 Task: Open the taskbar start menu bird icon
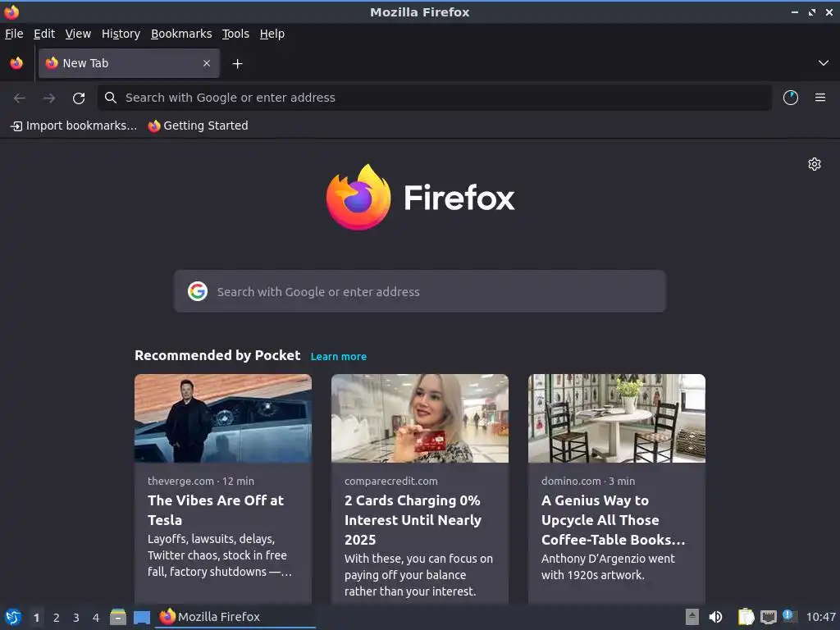pyautogui.click(x=13, y=617)
